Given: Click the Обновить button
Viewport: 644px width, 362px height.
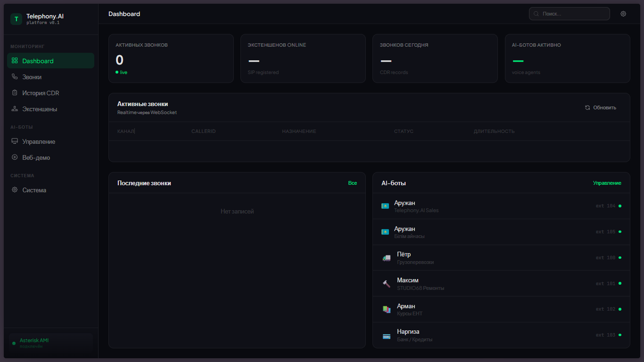Looking at the screenshot, I should tap(601, 107).
